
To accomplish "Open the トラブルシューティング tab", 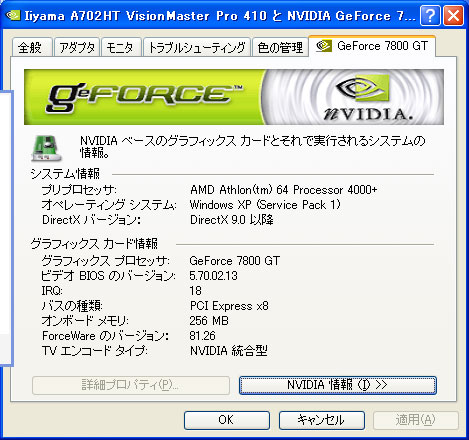I will [197, 47].
